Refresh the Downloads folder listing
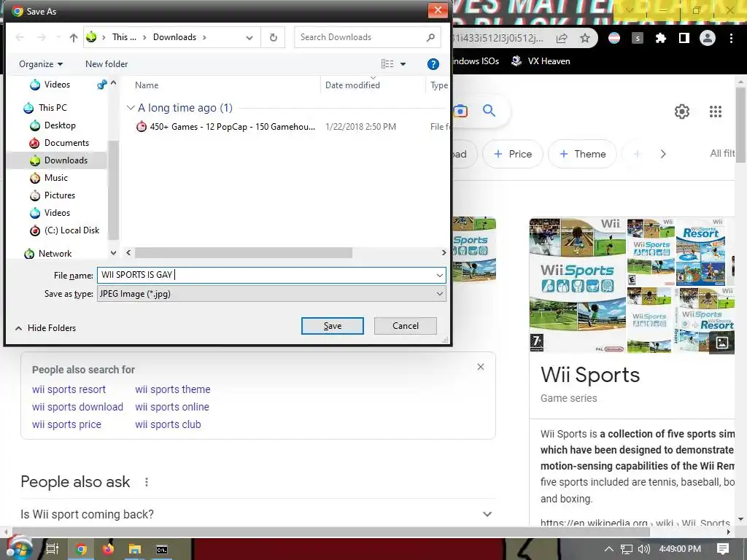The width and height of the screenshot is (747, 560). tap(273, 37)
